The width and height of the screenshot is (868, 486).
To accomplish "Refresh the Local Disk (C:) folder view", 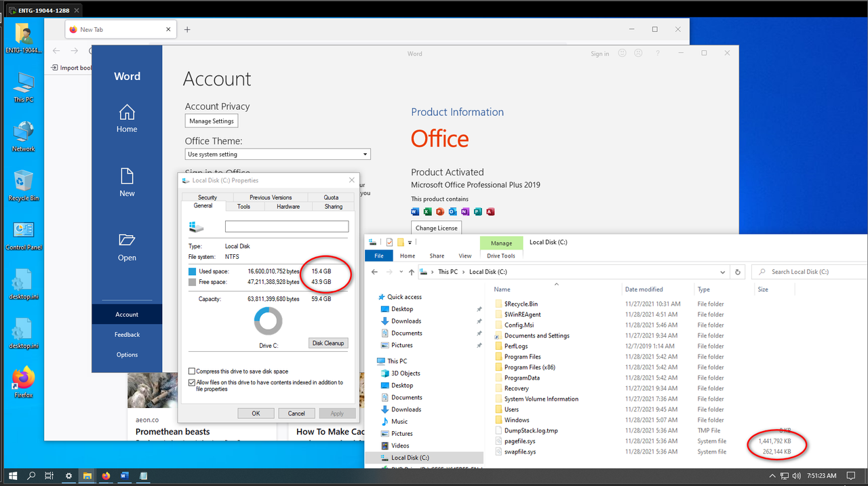I will point(738,272).
